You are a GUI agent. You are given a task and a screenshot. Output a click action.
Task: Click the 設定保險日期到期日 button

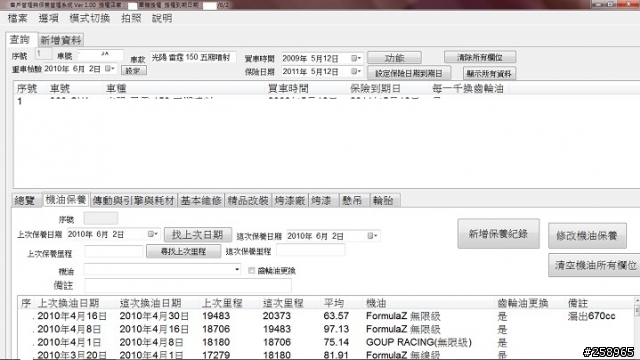409,73
